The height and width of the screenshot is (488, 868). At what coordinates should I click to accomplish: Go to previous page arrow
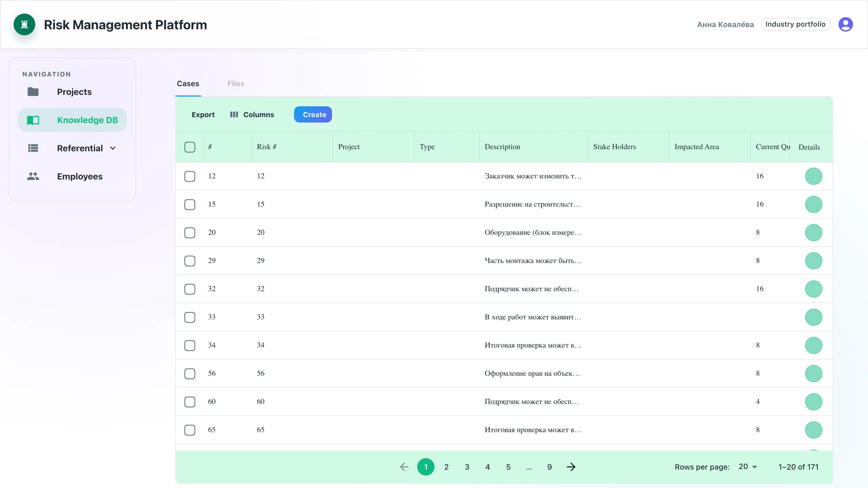pyautogui.click(x=404, y=467)
